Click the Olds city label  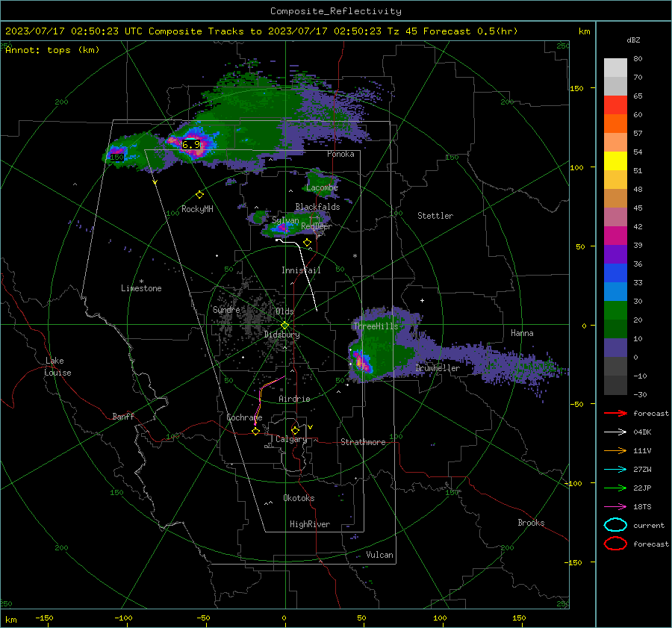point(284,311)
